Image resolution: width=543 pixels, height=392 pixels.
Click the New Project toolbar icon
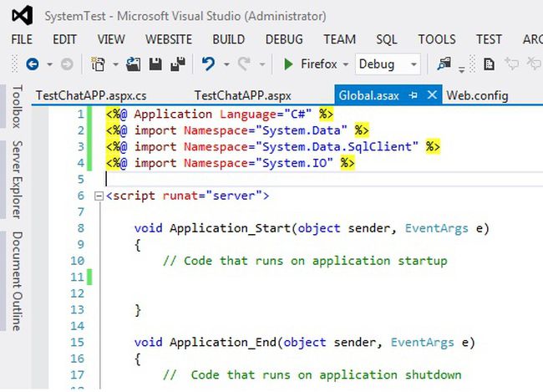pyautogui.click(x=98, y=64)
